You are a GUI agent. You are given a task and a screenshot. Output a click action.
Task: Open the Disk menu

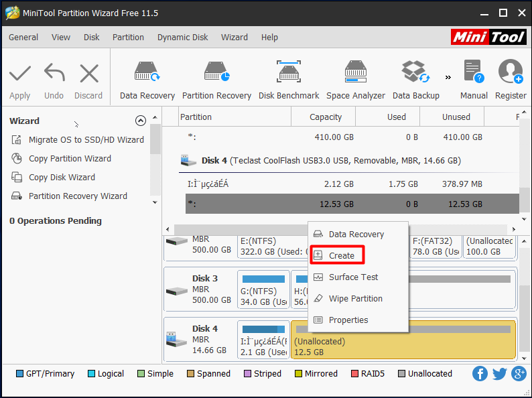(92, 38)
